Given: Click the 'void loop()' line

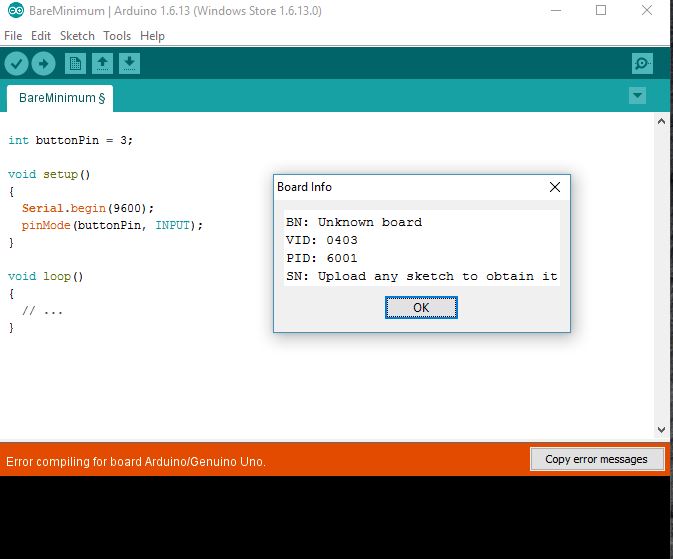Looking at the screenshot, I should coord(45,276).
